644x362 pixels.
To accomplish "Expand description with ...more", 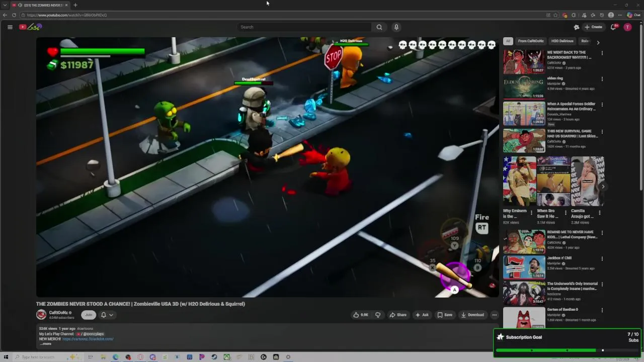I will (x=46, y=344).
